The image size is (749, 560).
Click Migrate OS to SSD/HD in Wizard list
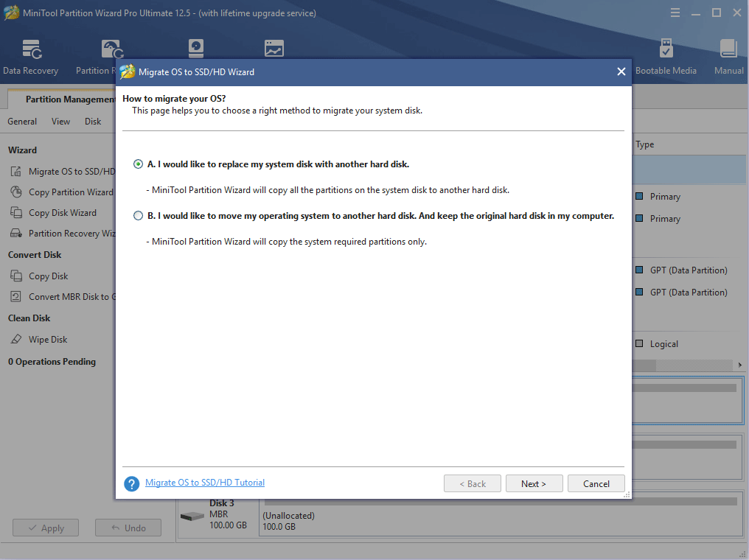point(72,172)
